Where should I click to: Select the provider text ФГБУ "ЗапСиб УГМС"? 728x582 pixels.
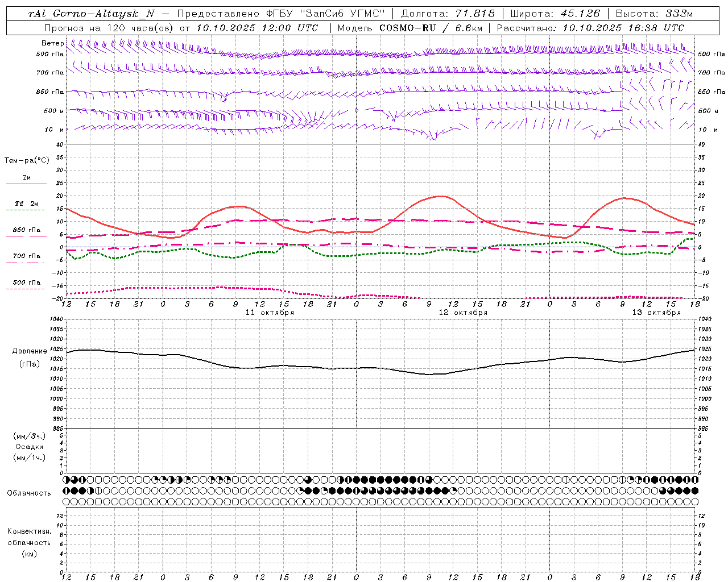(x=326, y=14)
